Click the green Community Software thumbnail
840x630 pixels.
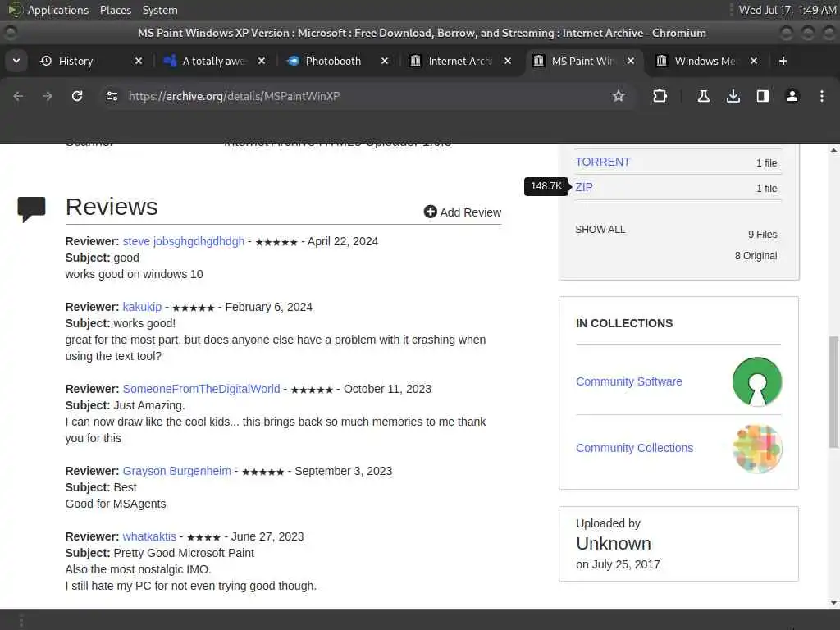tap(757, 381)
